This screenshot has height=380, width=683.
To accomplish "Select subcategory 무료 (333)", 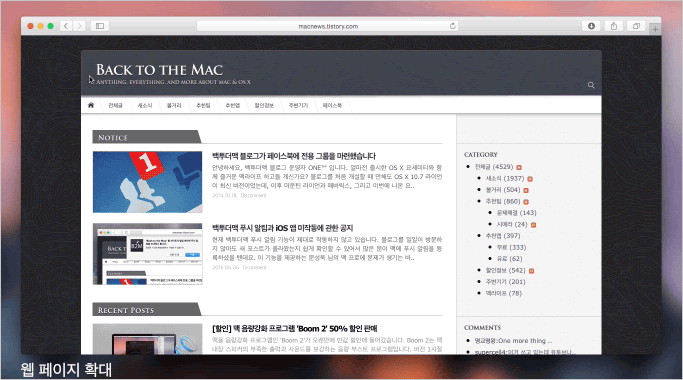I will pos(511,247).
